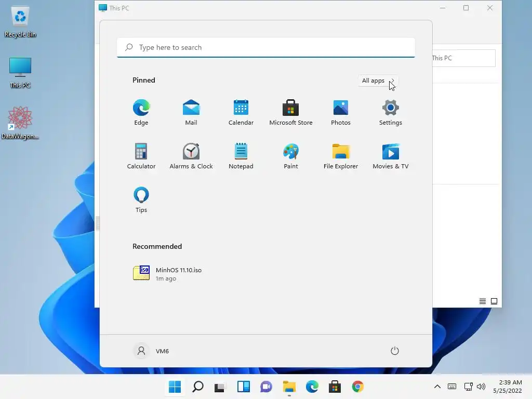Close the This PC window
This screenshot has width=532, height=399.
489,8
